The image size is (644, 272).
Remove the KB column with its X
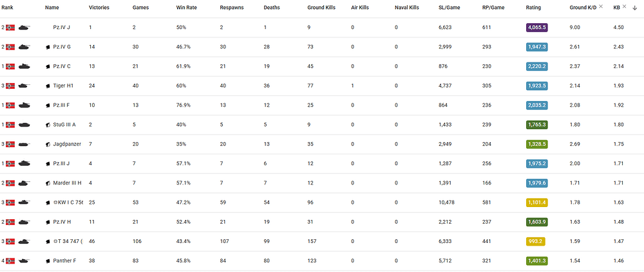click(x=624, y=6)
